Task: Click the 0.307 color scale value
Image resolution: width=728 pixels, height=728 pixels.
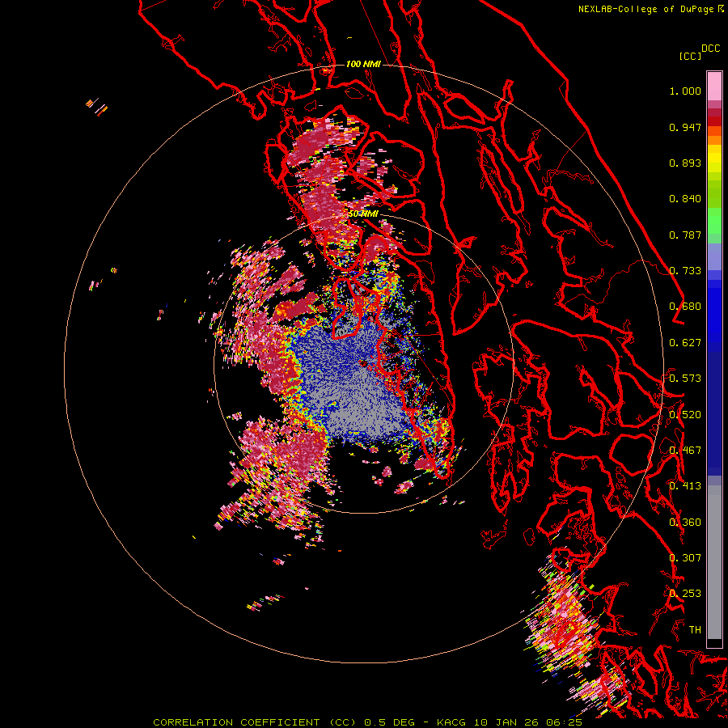Action: 685,558
